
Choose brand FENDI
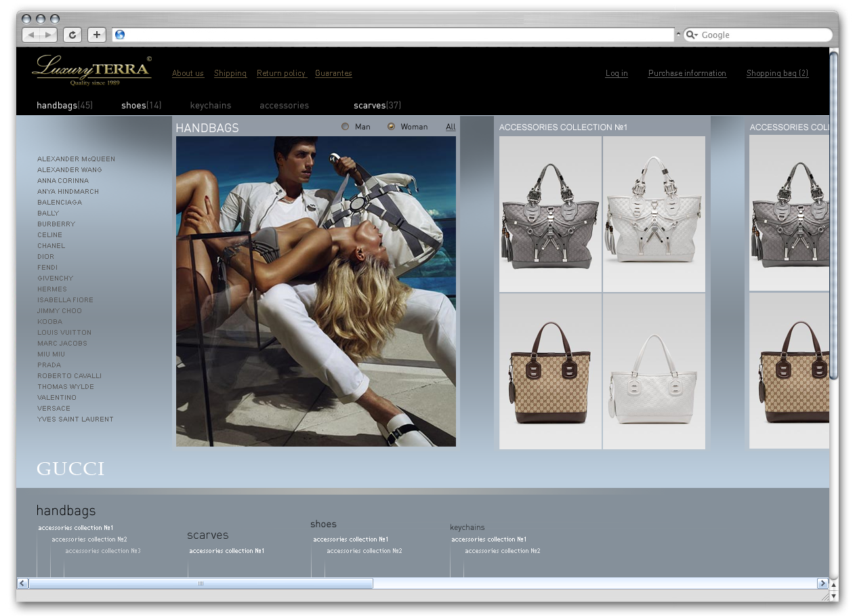tap(47, 267)
